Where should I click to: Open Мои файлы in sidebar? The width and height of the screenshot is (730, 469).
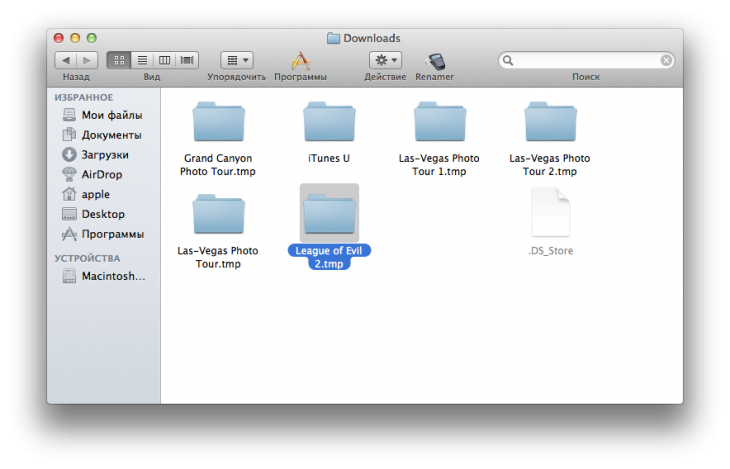(x=103, y=115)
